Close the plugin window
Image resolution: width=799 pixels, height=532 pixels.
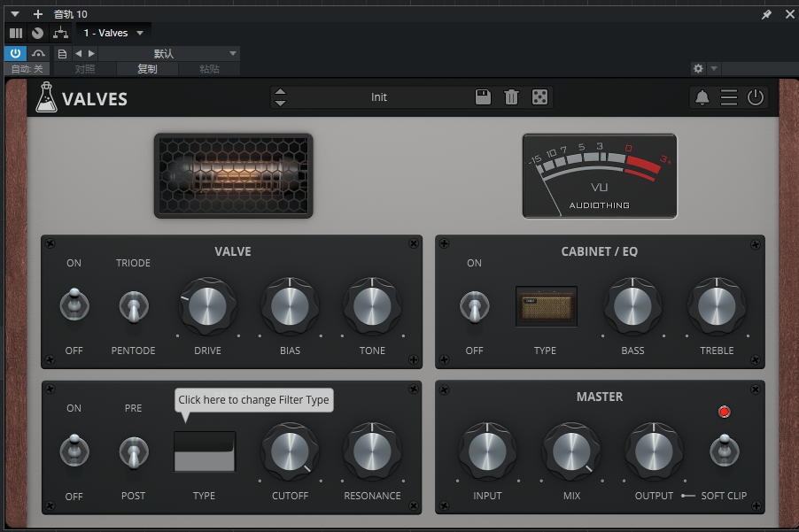point(790,14)
